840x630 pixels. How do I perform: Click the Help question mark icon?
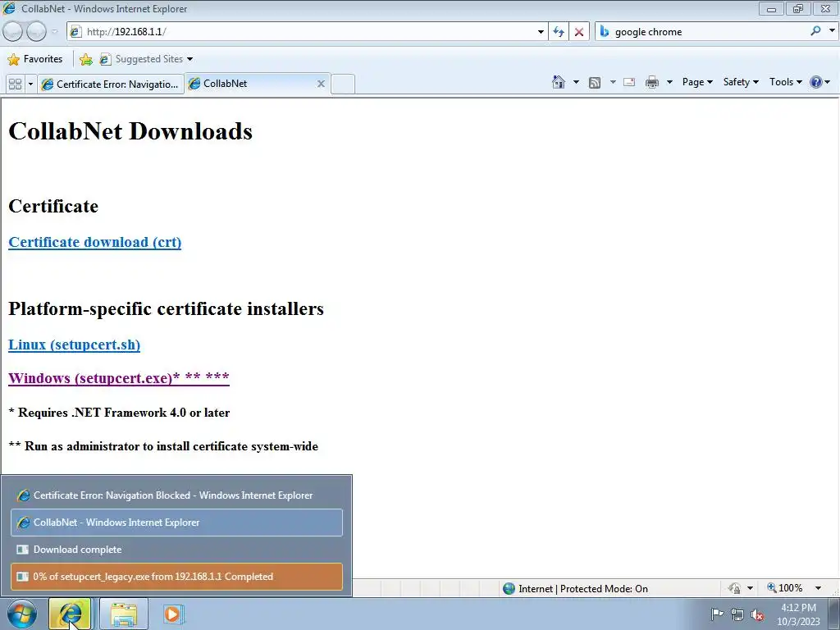coord(815,82)
